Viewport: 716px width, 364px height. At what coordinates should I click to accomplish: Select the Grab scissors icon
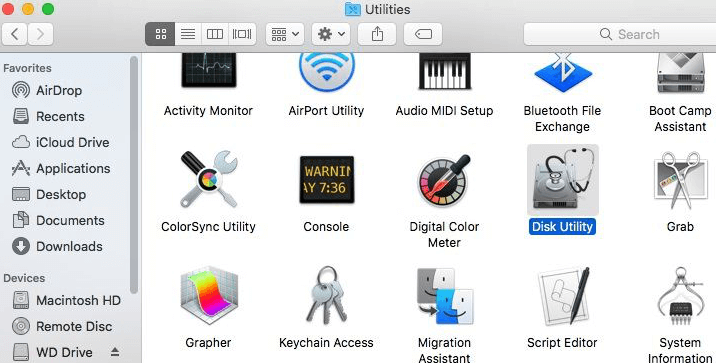[x=680, y=181]
